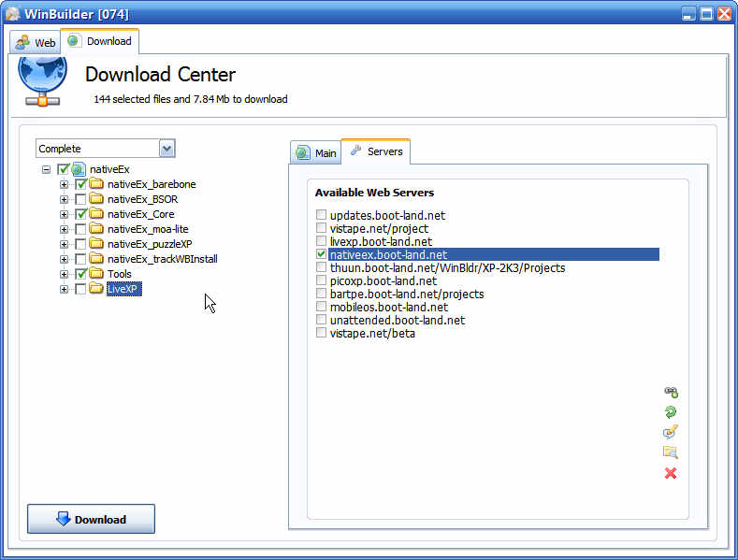This screenshot has height=560, width=738.
Task: Enable the livexp.boot-land.net server checkbox
Action: (321, 241)
